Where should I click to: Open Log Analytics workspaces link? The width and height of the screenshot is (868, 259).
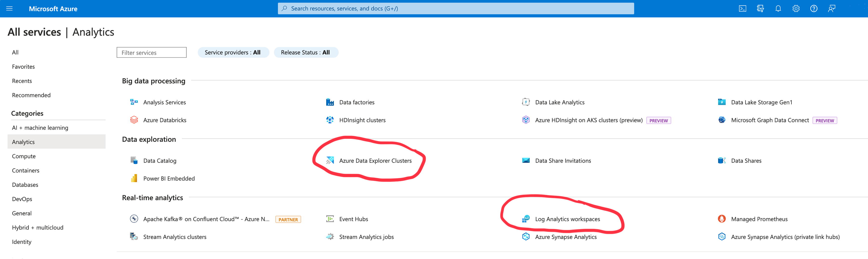coord(567,219)
